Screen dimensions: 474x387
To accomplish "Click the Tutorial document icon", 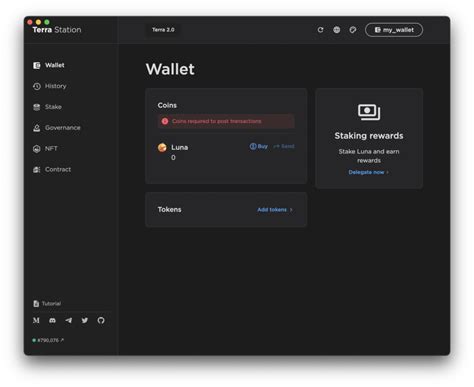I will 36,304.
